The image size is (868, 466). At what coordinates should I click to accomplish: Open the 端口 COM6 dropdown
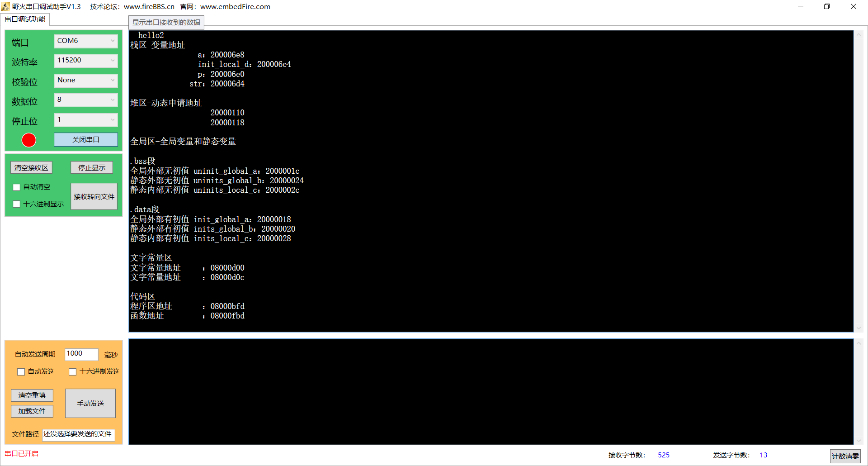86,41
